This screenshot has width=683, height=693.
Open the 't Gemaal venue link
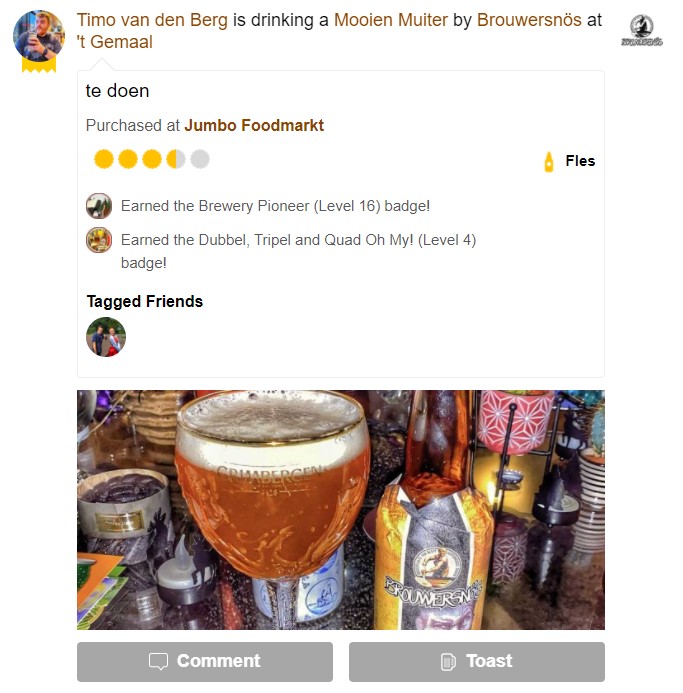click(115, 42)
